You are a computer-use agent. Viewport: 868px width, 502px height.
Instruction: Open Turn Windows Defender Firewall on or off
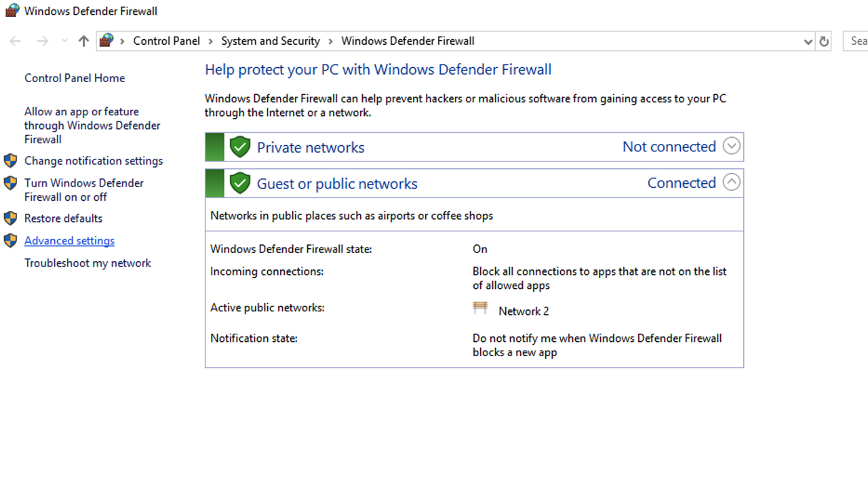click(x=84, y=190)
